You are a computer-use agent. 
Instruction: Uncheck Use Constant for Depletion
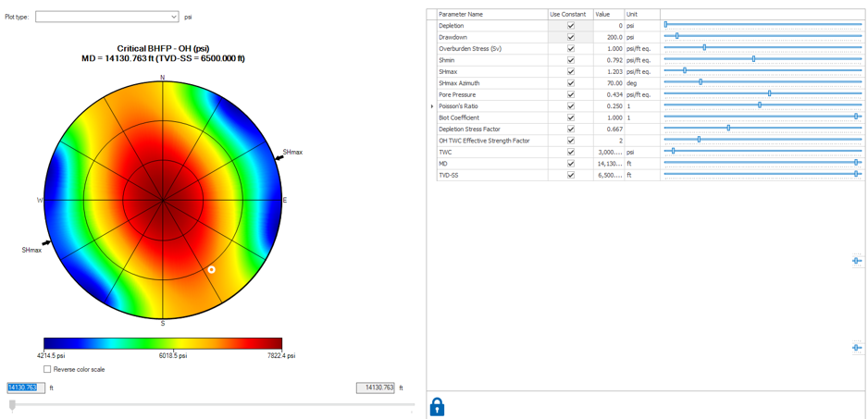[570, 26]
